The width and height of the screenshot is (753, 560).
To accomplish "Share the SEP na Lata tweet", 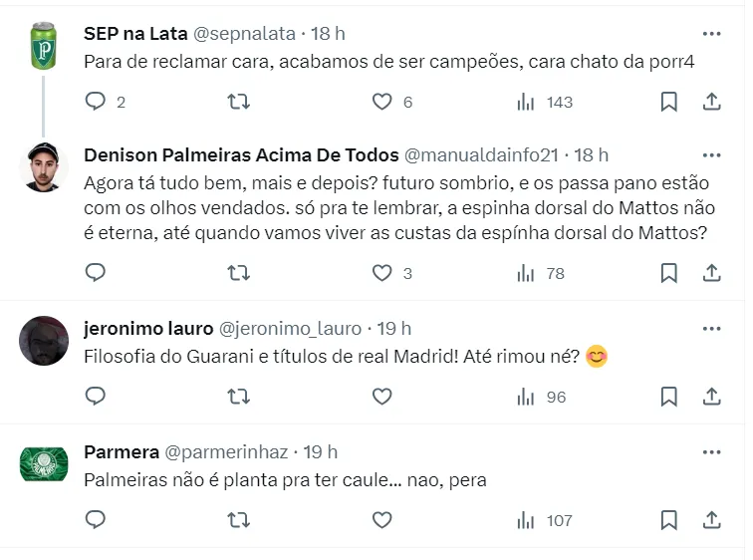I will [x=712, y=102].
